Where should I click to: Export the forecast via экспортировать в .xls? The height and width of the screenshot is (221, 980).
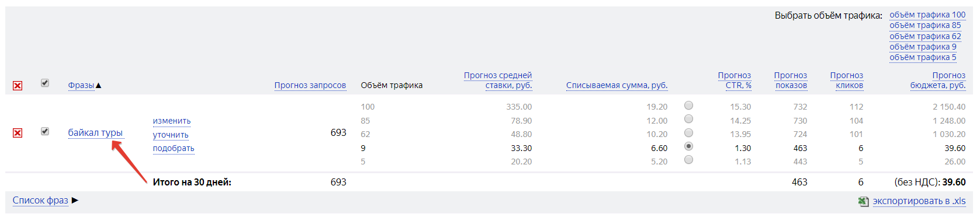click(x=919, y=201)
